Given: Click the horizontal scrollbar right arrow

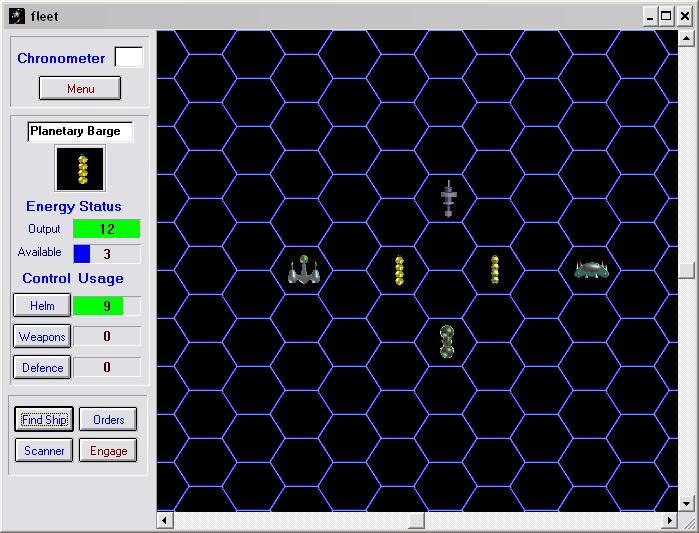Looking at the screenshot, I should click(x=670, y=520).
